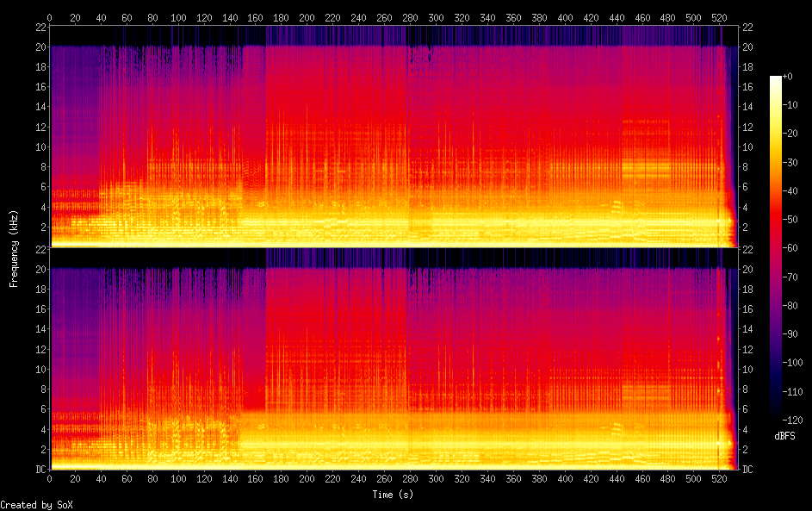
Task: Select the 280 tick on the top time axis
Action: click(x=410, y=17)
